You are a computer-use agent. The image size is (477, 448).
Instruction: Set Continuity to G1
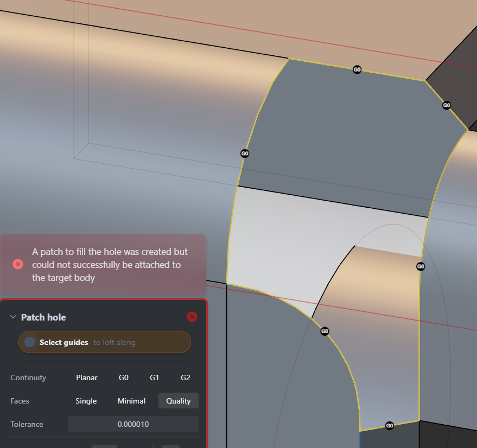(x=155, y=377)
